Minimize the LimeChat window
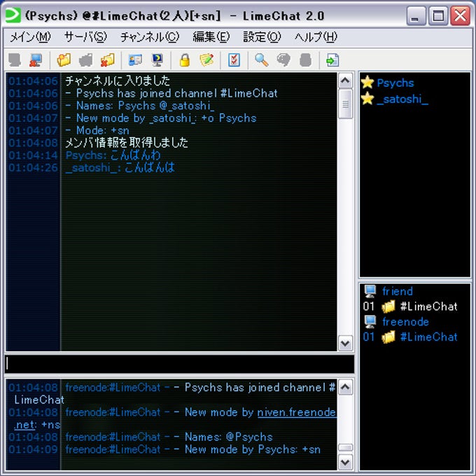The image size is (476, 476). click(415, 16)
